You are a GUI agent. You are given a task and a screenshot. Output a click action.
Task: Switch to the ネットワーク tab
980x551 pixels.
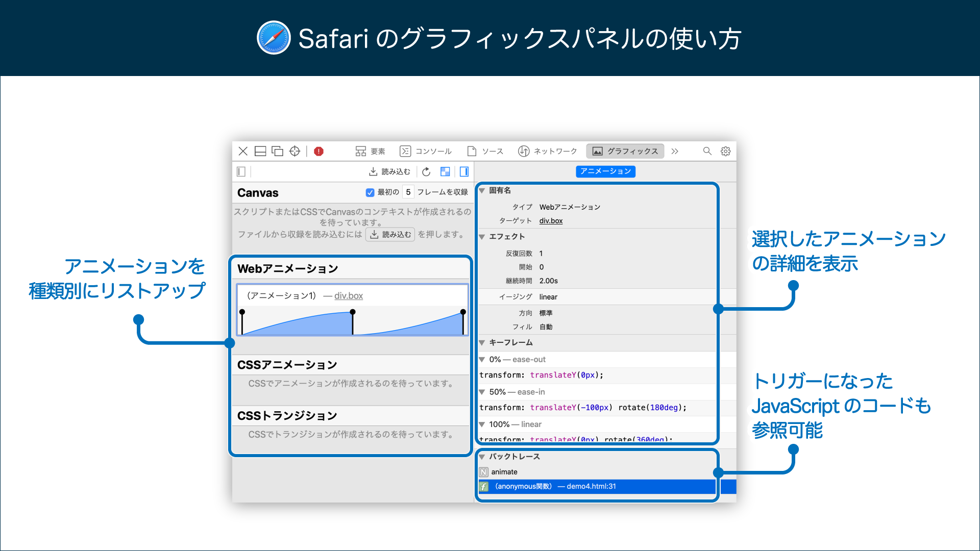coord(547,151)
